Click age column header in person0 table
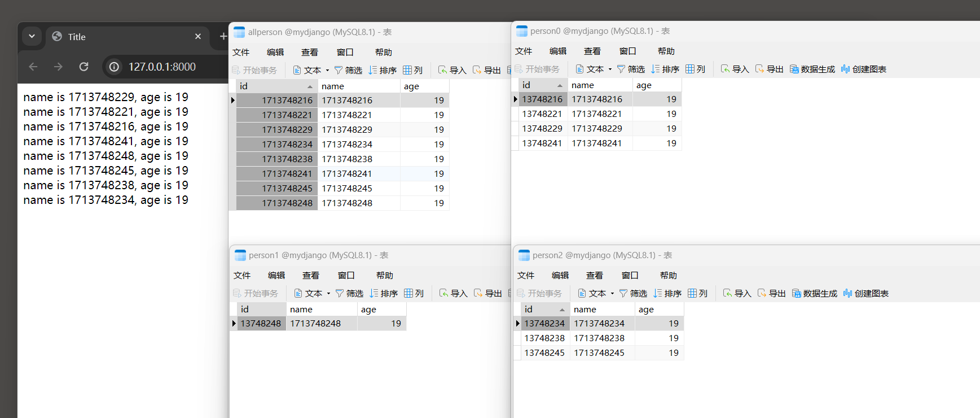 pos(657,85)
